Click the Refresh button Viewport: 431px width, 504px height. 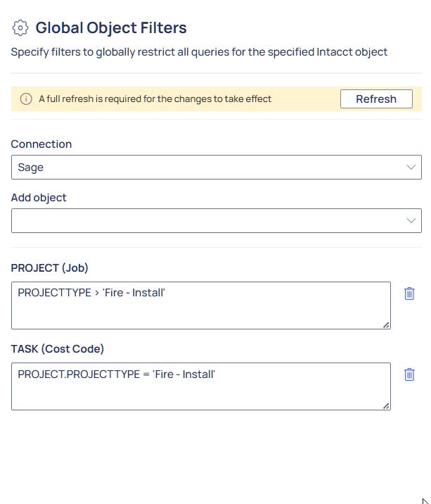click(376, 99)
